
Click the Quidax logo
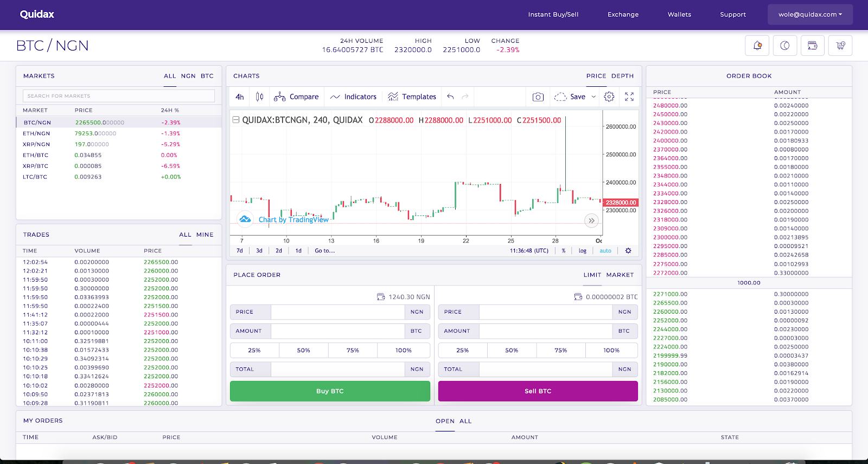tap(37, 14)
